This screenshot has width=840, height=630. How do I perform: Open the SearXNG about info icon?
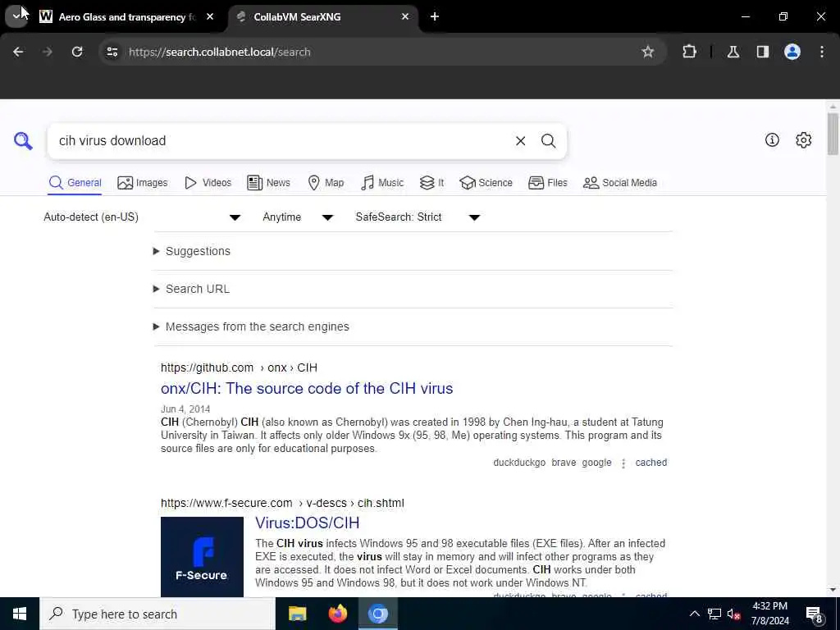(x=772, y=140)
